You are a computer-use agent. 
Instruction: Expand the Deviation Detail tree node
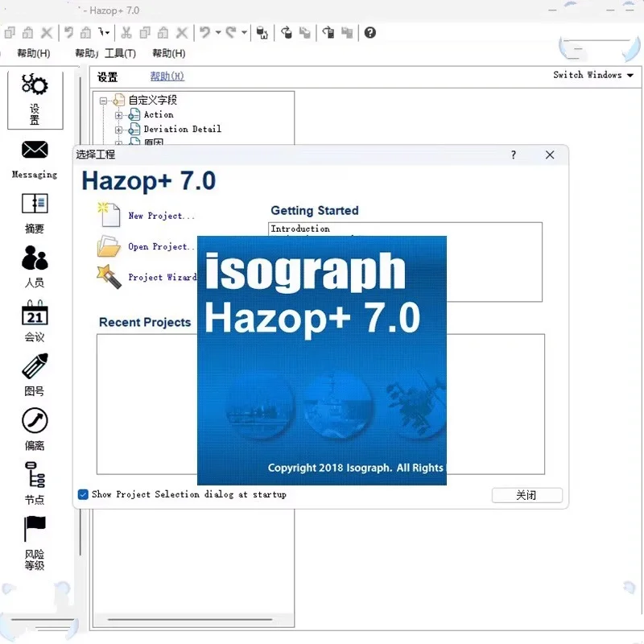point(118,130)
